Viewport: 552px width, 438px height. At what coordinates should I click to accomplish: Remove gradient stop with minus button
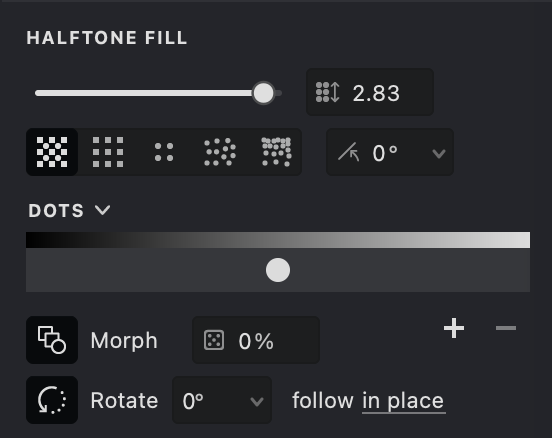[506, 328]
